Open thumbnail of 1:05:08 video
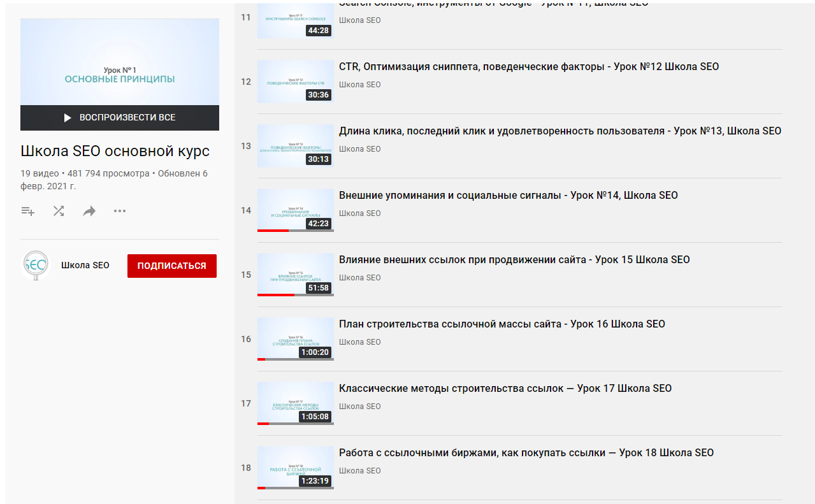Screen dimensions: 815x504 (x=296, y=403)
